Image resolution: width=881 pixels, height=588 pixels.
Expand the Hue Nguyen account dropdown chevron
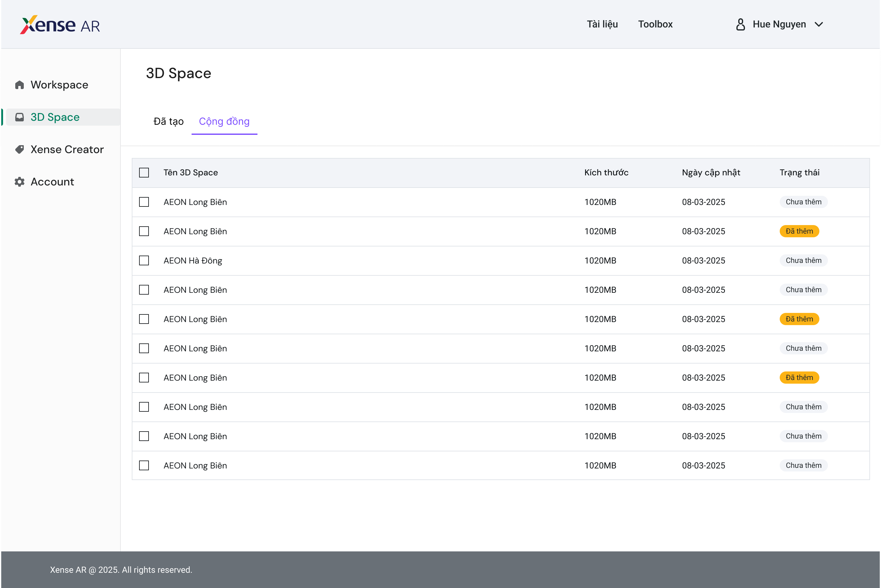[x=819, y=24]
